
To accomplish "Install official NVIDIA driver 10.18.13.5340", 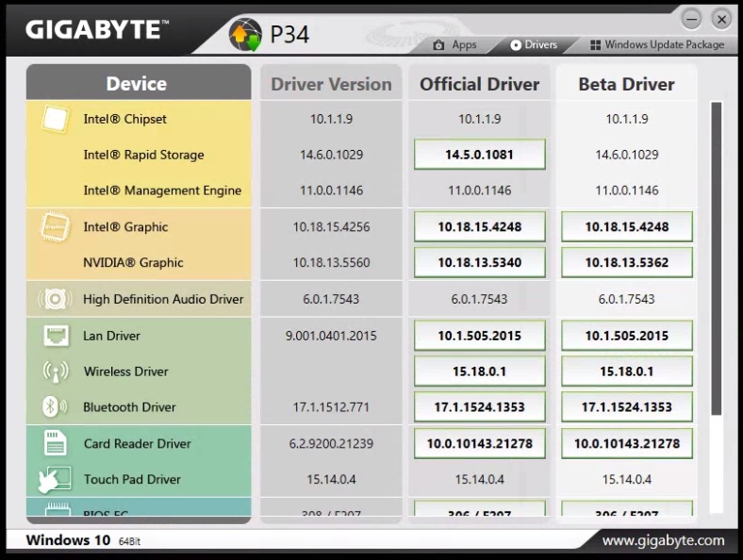I will coord(480,262).
